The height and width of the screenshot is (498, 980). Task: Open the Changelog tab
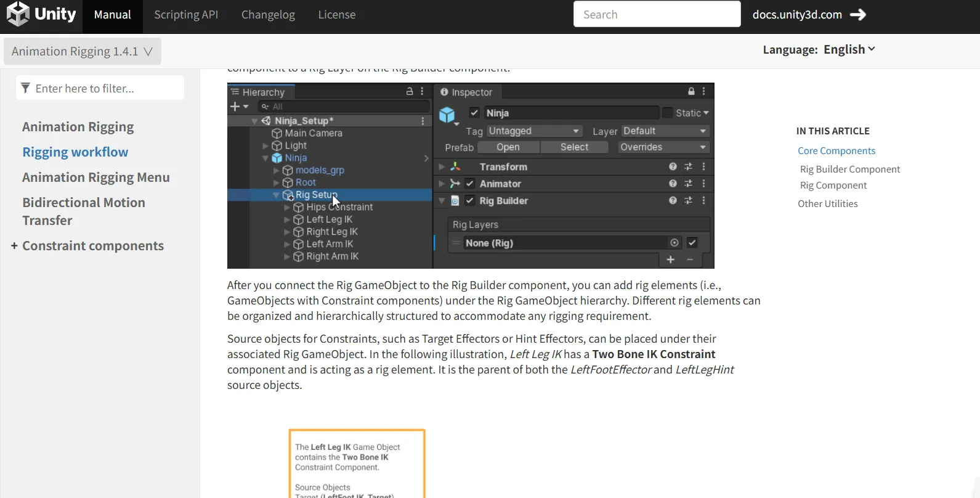pyautogui.click(x=268, y=15)
